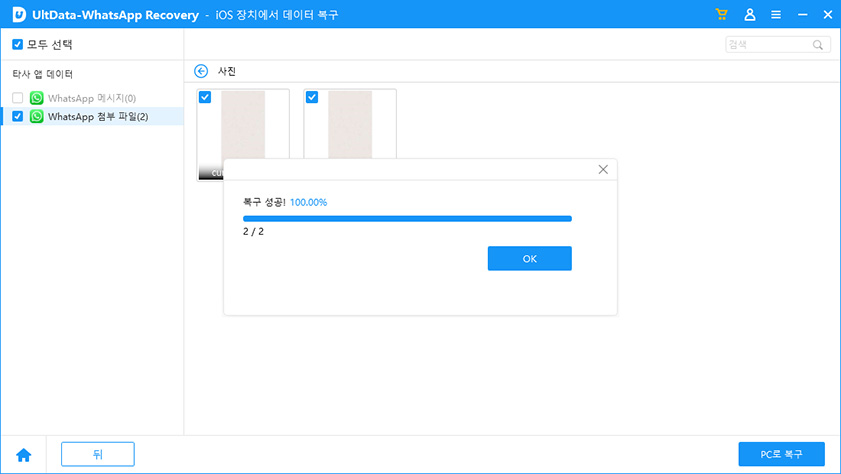Click WhatsApp icon beside 첨부 파일
Viewport: 841px width, 474px height.
(x=37, y=116)
